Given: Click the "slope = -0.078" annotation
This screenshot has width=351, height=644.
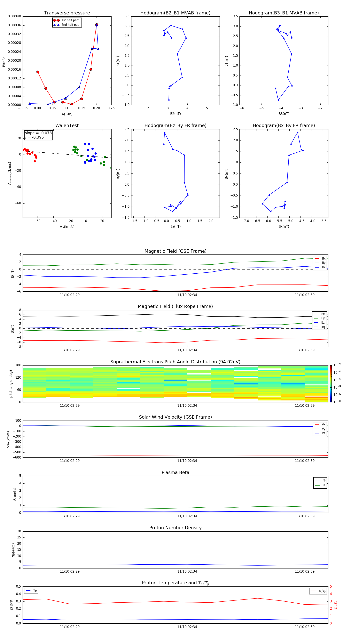Looking at the screenshot, I should pyautogui.click(x=38, y=133).
